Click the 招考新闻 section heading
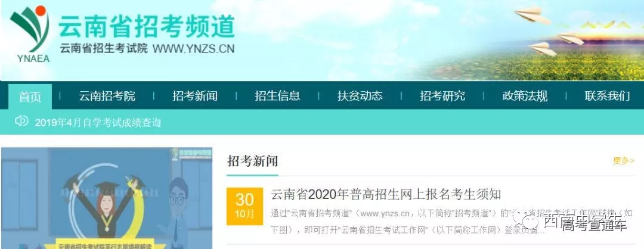This screenshot has width=644, height=249. click(253, 161)
